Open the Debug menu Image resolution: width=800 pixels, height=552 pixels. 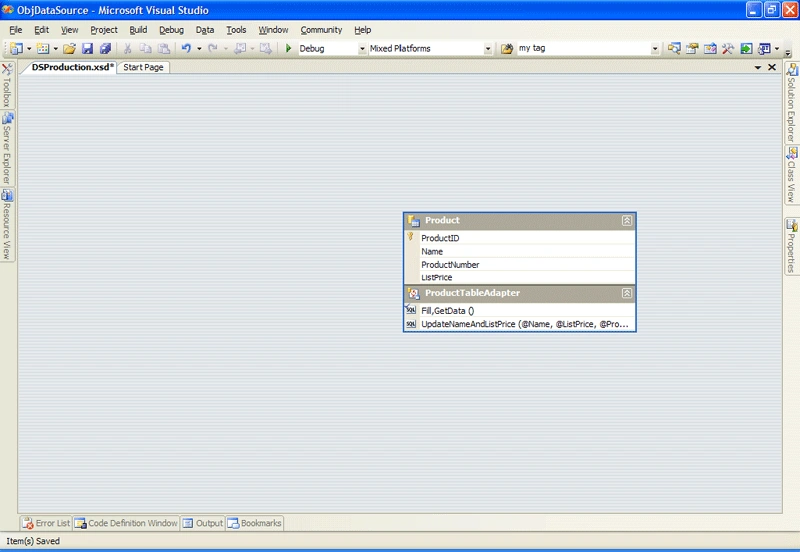171,30
